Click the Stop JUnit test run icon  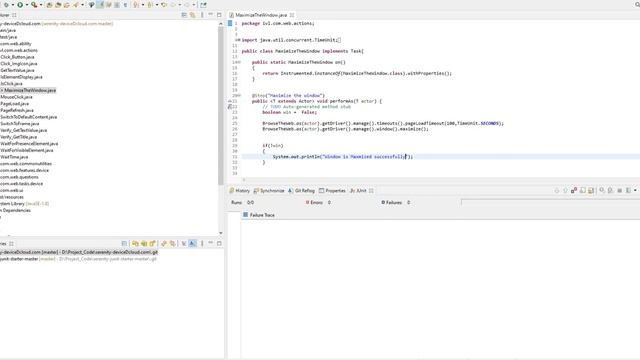pyautogui.click(x=620, y=191)
